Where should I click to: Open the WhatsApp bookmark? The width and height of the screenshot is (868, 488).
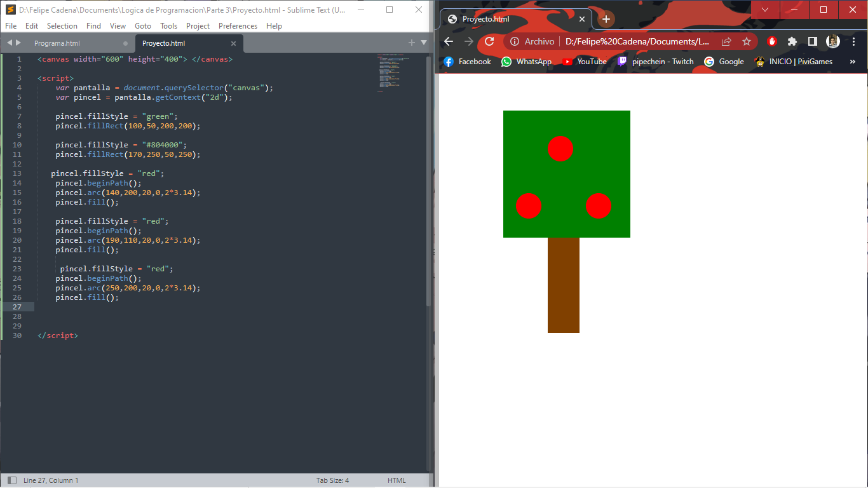[x=526, y=62]
